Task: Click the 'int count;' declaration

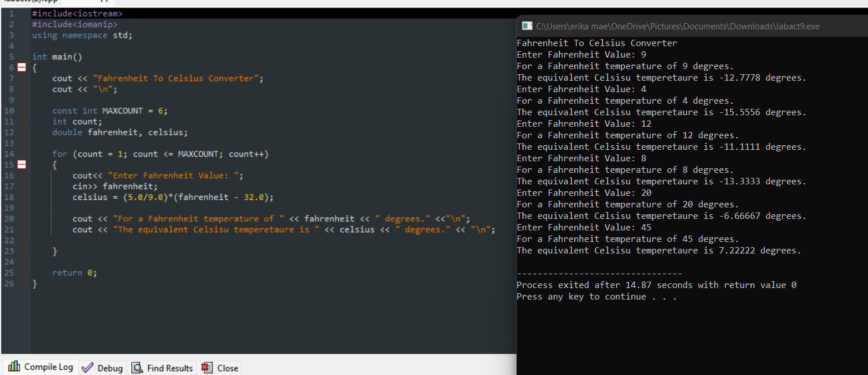Action: pyautogui.click(x=77, y=122)
